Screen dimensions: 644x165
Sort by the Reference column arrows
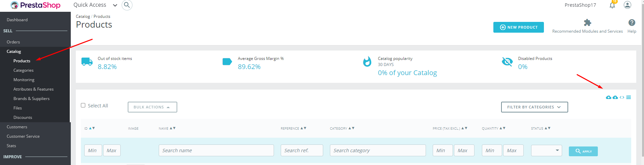303,128
